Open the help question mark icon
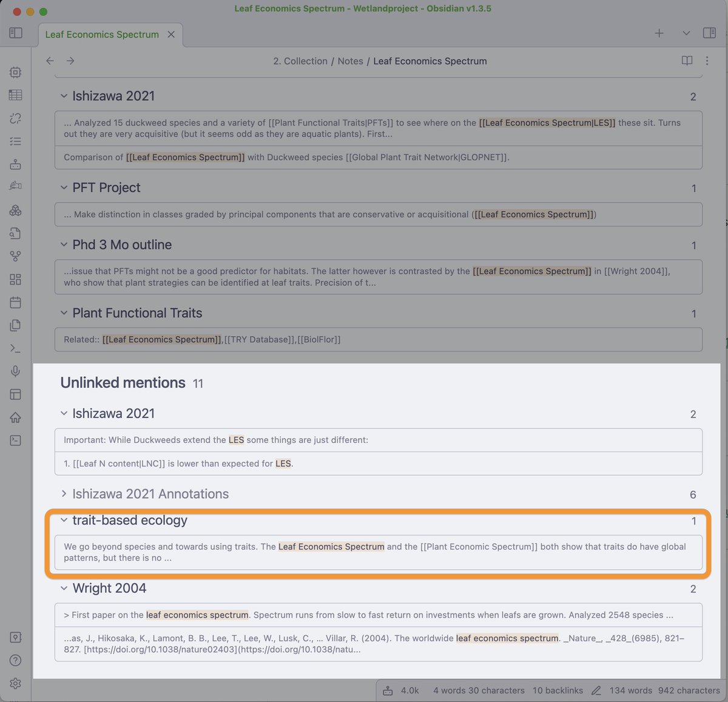The height and width of the screenshot is (702, 728). (16, 660)
